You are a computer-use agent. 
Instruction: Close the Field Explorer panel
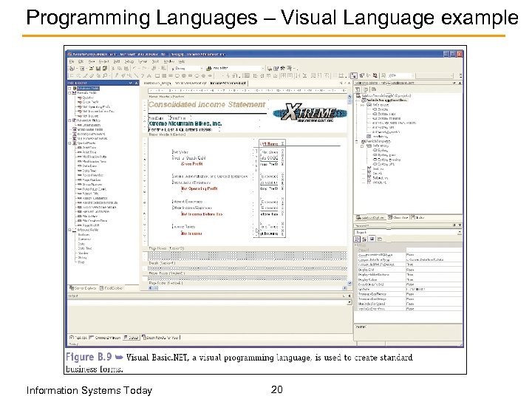[x=137, y=83]
